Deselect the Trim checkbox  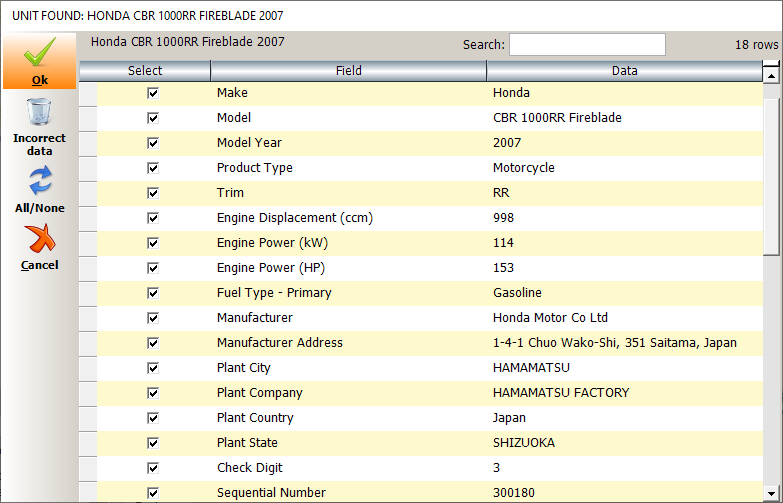[153, 193]
